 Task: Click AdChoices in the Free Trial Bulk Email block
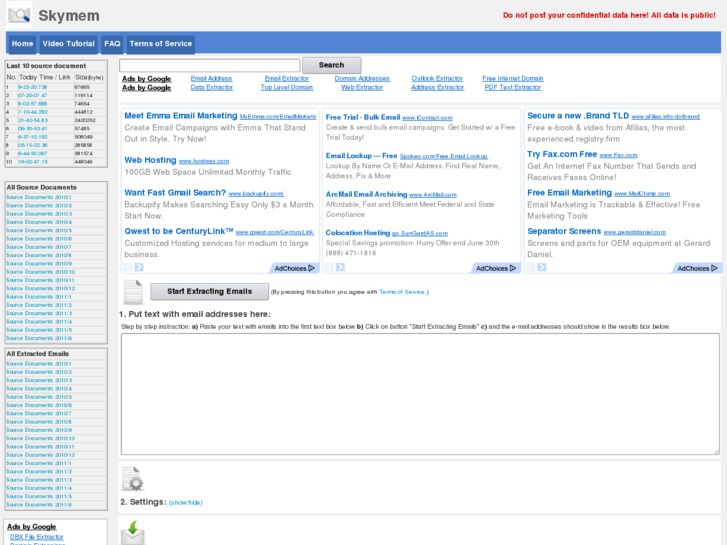[x=496, y=268]
